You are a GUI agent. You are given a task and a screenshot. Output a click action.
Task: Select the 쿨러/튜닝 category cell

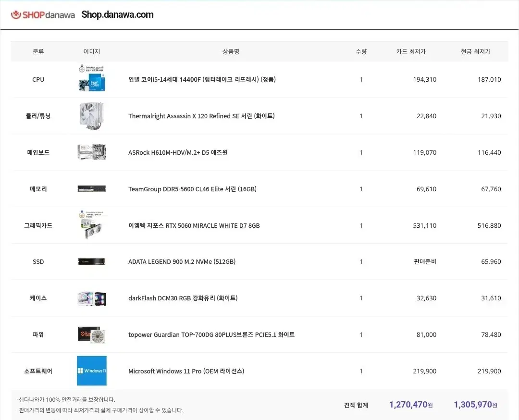38,116
